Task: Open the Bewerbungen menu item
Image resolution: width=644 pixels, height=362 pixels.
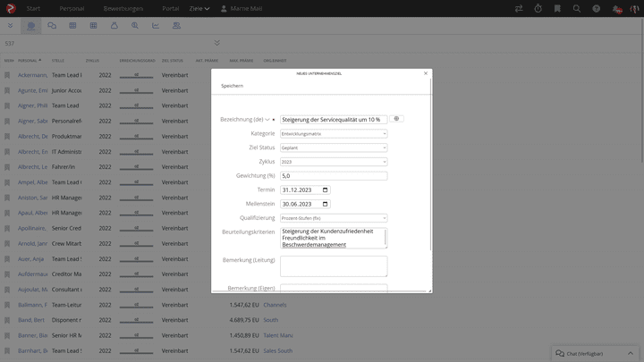Action: [x=123, y=8]
